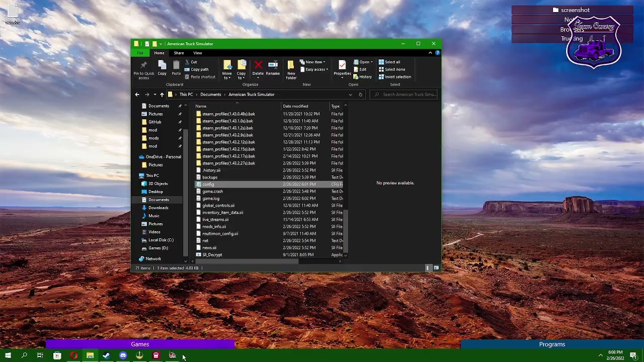The width and height of the screenshot is (644, 362).
Task: Expand address bar history dropdown
Action: [350, 95]
